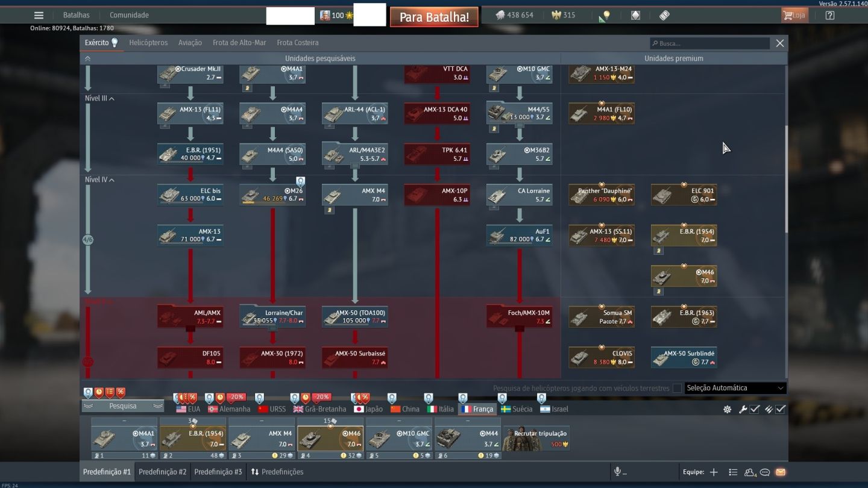Image resolution: width=868 pixels, height=488 pixels.
Task: Open the diamond icon in top bar
Action: [x=635, y=16]
